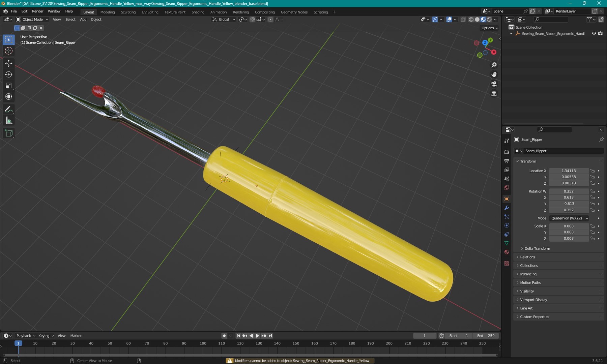Choose the Measure tool
This screenshot has width=607, height=364.
pos(9,121)
